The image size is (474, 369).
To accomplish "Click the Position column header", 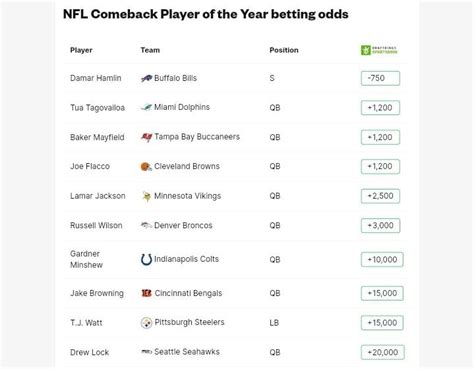I will 284,50.
